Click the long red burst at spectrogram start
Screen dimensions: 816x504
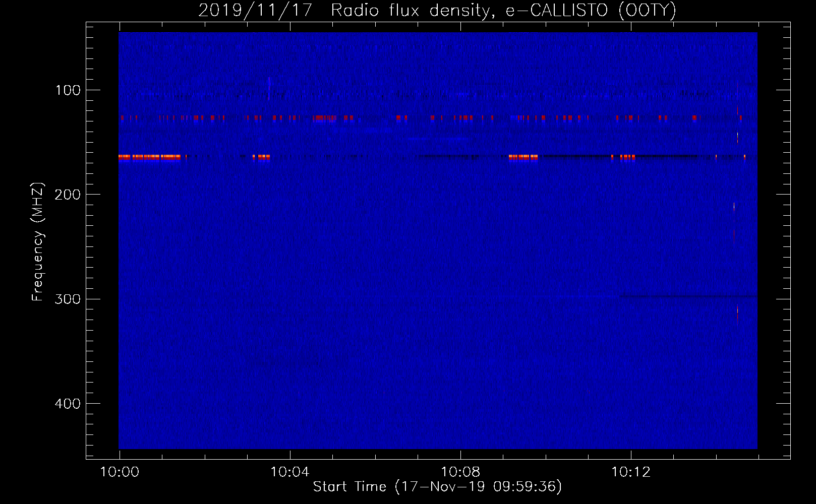(150, 157)
